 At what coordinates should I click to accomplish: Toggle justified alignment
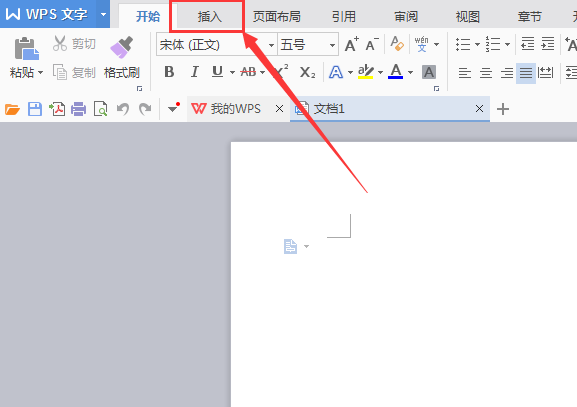tap(526, 73)
